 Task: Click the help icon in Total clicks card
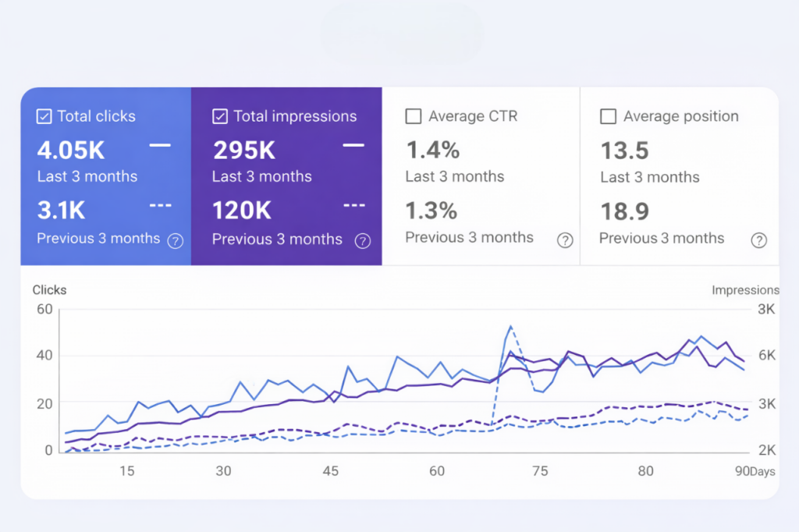tap(176, 240)
